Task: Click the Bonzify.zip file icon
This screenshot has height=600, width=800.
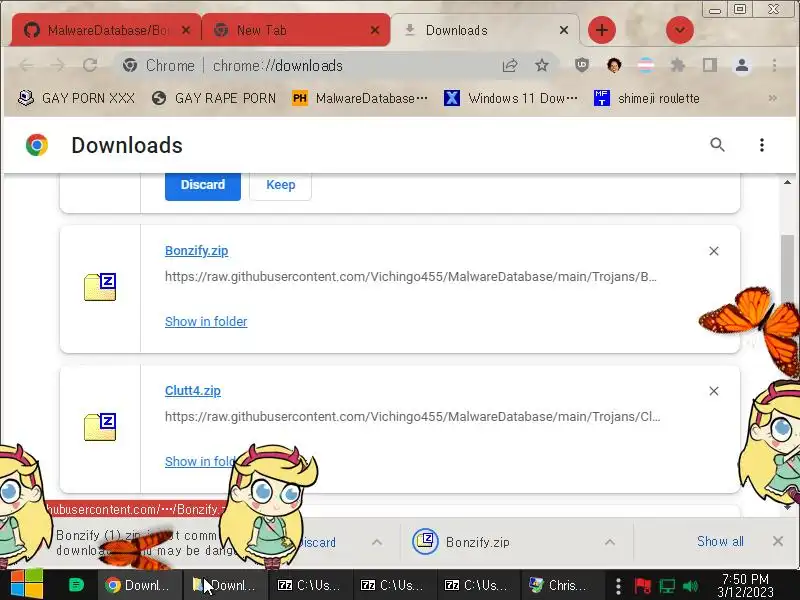Action: pos(100,287)
